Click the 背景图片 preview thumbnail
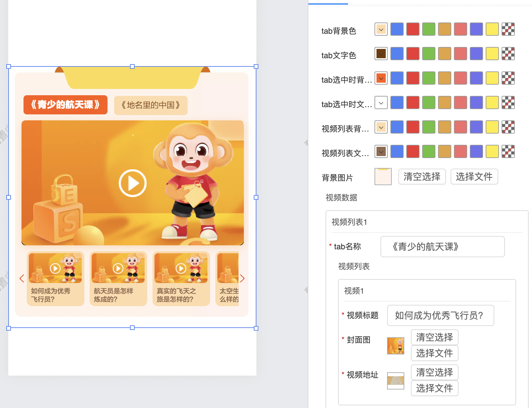The height and width of the screenshot is (408, 532). tap(383, 177)
